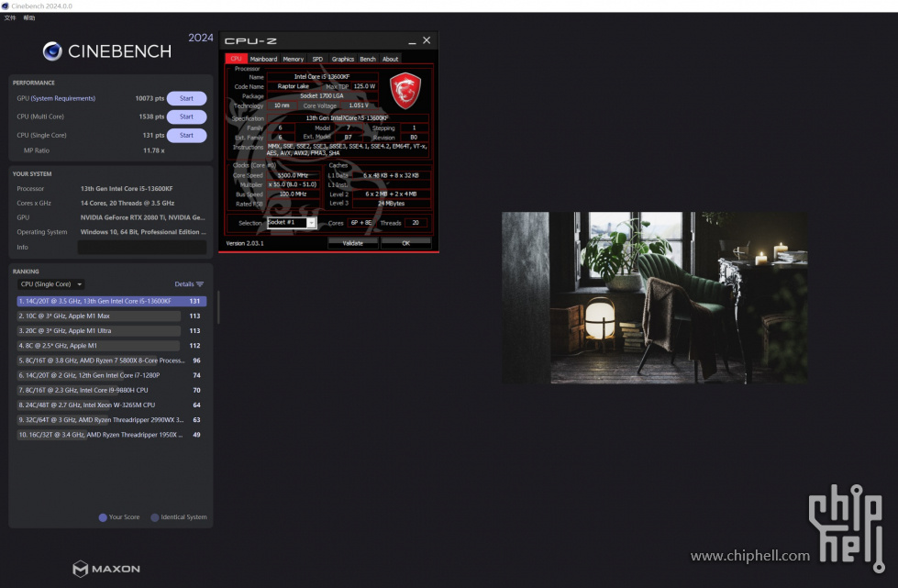This screenshot has height=588, width=898.
Task: Open the Memory tab in CPU-Z
Action: pyautogui.click(x=294, y=59)
